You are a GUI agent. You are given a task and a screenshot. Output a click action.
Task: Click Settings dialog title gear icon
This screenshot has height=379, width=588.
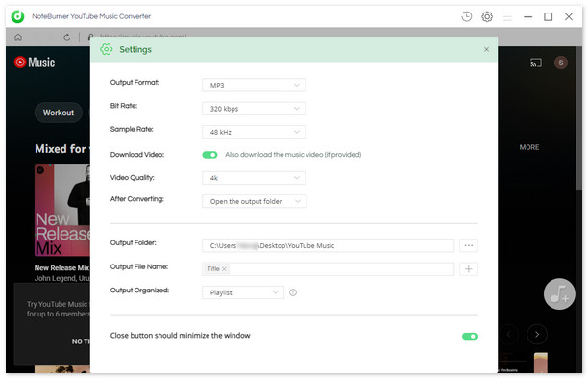pyautogui.click(x=106, y=49)
